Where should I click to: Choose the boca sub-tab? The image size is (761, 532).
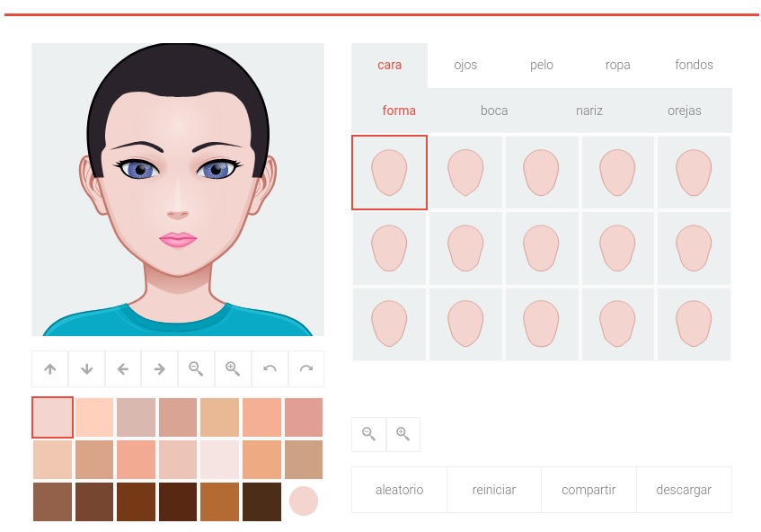494,111
